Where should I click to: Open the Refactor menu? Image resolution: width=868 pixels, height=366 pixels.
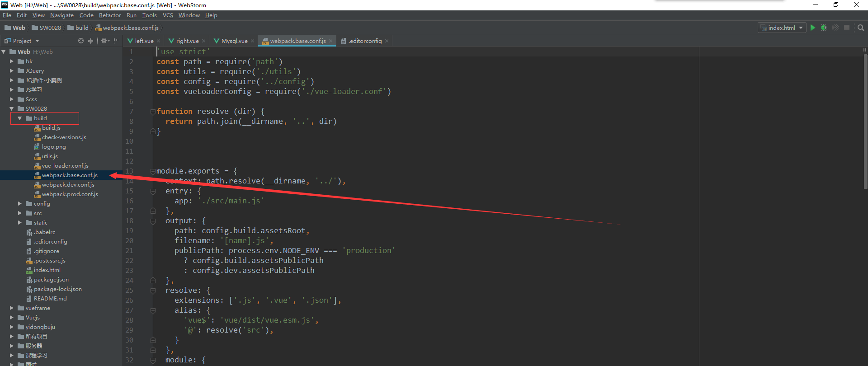click(110, 15)
